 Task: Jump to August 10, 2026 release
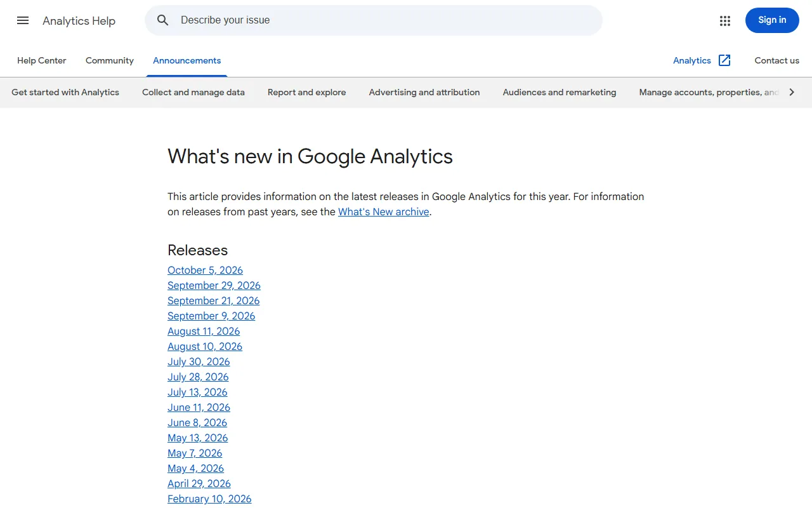pyautogui.click(x=205, y=346)
